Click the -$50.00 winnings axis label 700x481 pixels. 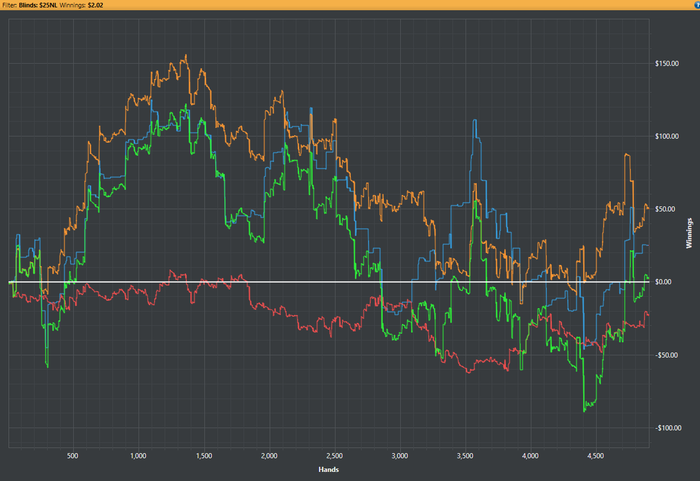pyautogui.click(x=667, y=355)
